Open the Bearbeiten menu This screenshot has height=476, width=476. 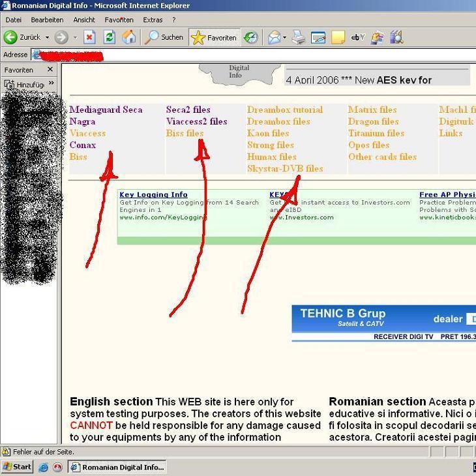coord(47,20)
